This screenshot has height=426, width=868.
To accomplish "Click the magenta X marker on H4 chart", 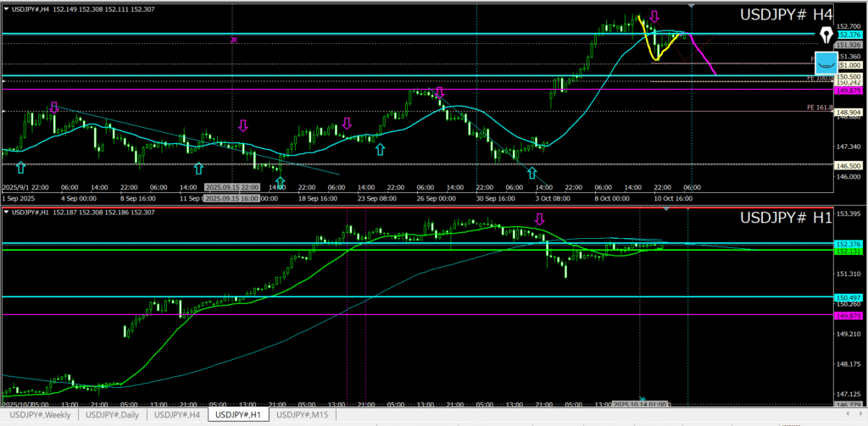I will [x=234, y=39].
